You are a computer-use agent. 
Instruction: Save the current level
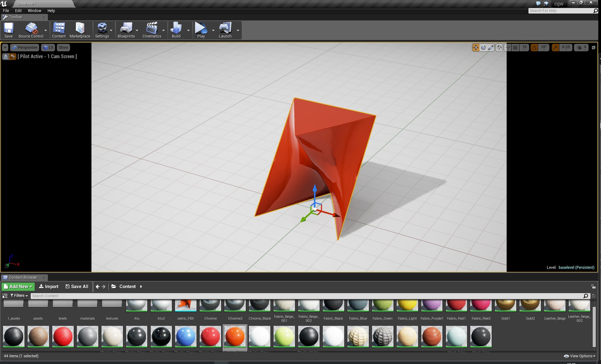(8, 30)
